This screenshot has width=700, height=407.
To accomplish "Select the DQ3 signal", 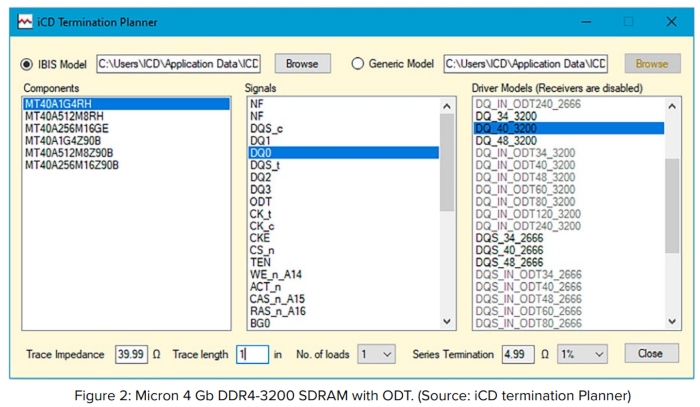I will [x=344, y=190].
